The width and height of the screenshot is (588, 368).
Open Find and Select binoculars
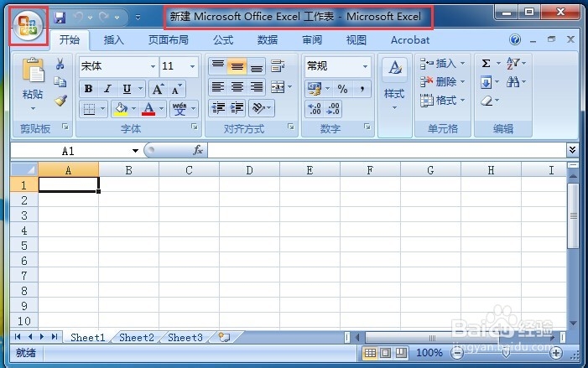pyautogui.click(x=513, y=81)
